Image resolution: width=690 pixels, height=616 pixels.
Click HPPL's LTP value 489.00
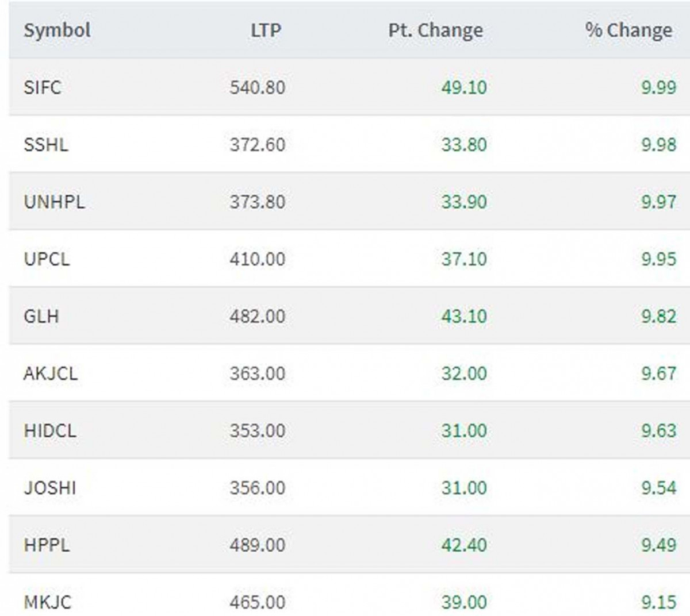[257, 545]
